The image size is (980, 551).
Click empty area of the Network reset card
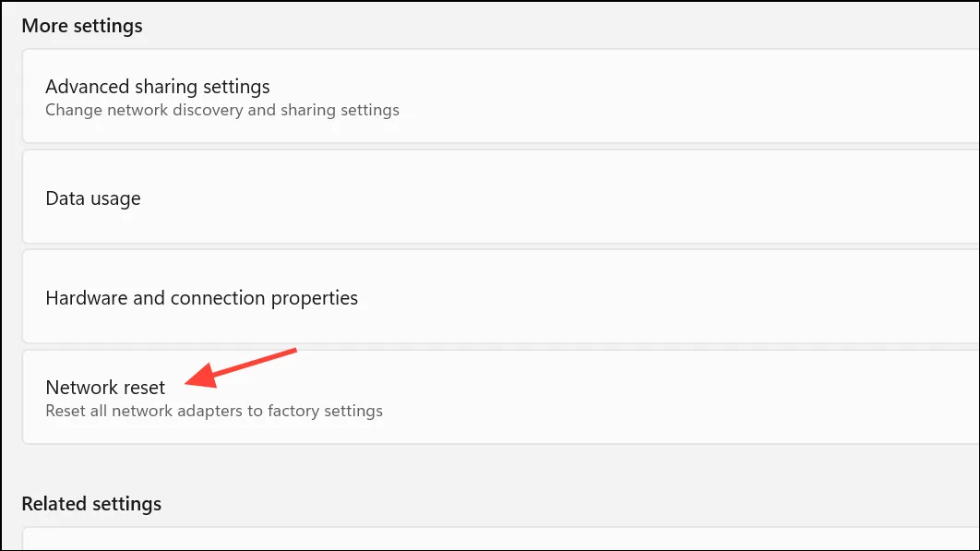click(625, 397)
